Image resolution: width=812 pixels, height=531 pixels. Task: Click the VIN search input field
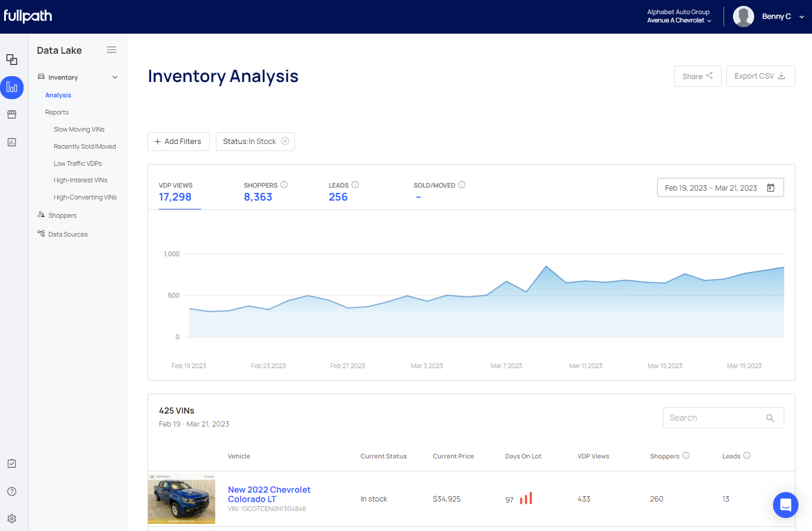pos(714,418)
